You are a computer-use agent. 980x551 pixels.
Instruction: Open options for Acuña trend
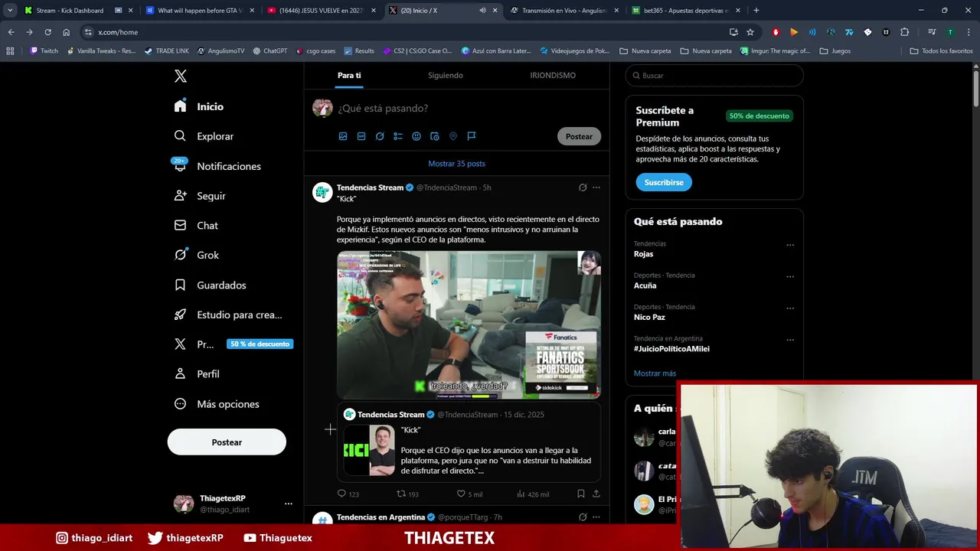pos(790,277)
